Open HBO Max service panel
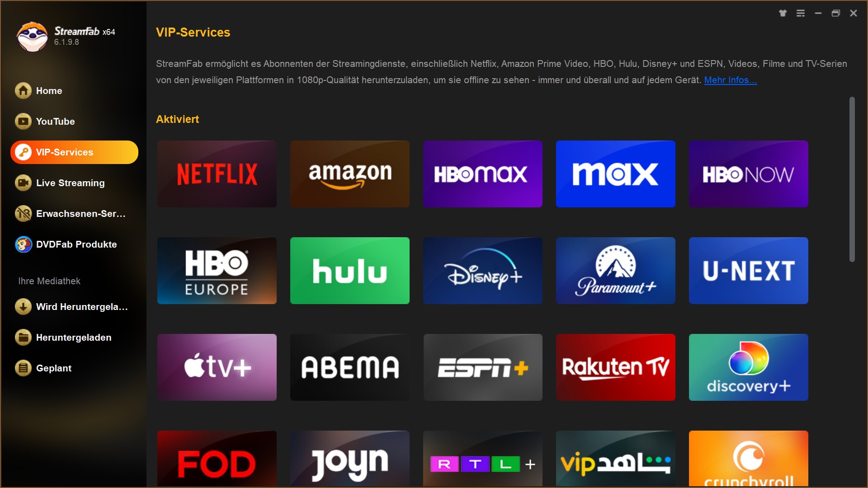Screen dimensions: 868x488 (483, 174)
